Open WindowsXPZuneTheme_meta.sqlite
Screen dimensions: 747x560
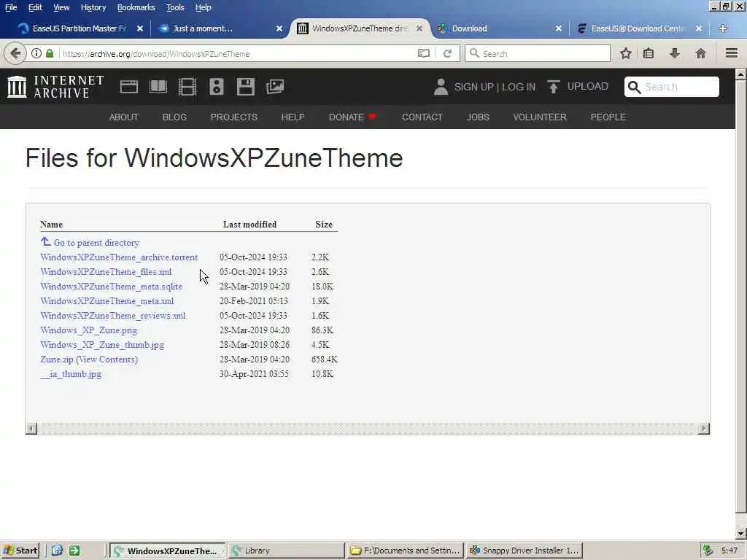tap(112, 287)
